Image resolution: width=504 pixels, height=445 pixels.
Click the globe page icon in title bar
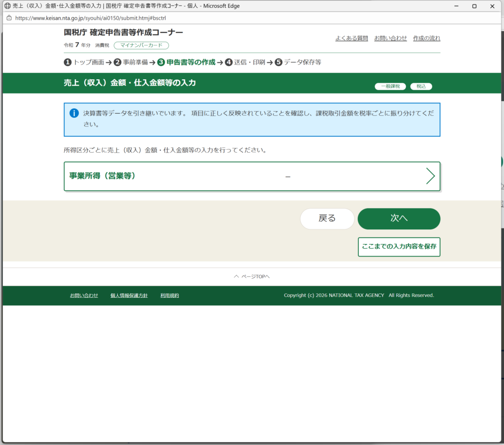[7, 6]
